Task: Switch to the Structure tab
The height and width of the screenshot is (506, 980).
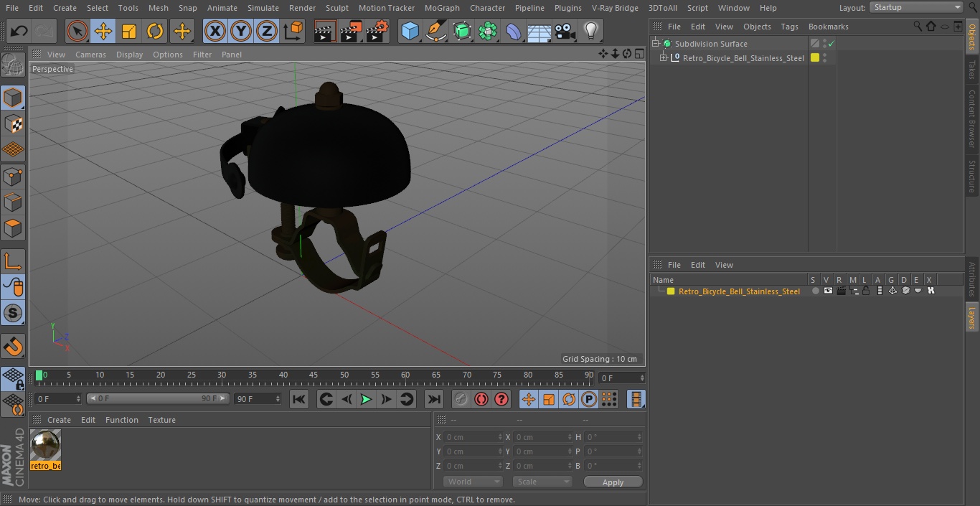Action: coord(972,176)
